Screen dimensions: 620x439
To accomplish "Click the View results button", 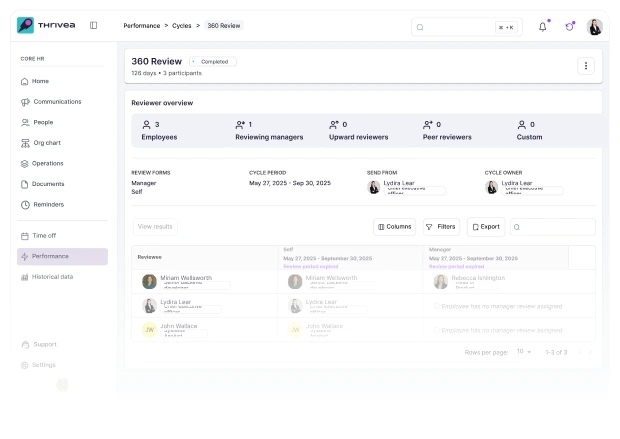I will tap(155, 227).
